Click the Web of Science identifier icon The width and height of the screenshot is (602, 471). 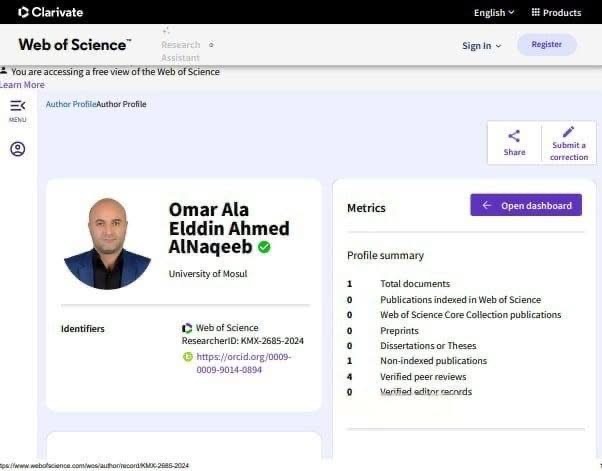click(x=187, y=328)
